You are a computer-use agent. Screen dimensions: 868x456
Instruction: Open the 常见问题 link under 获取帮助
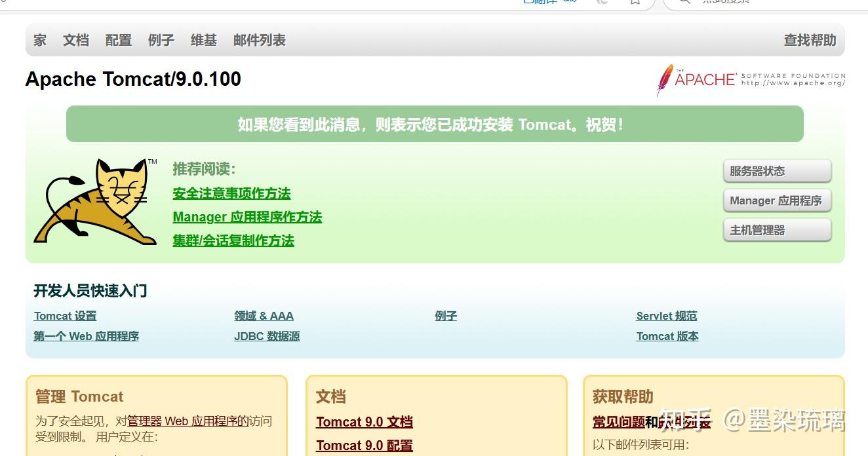pos(617,422)
